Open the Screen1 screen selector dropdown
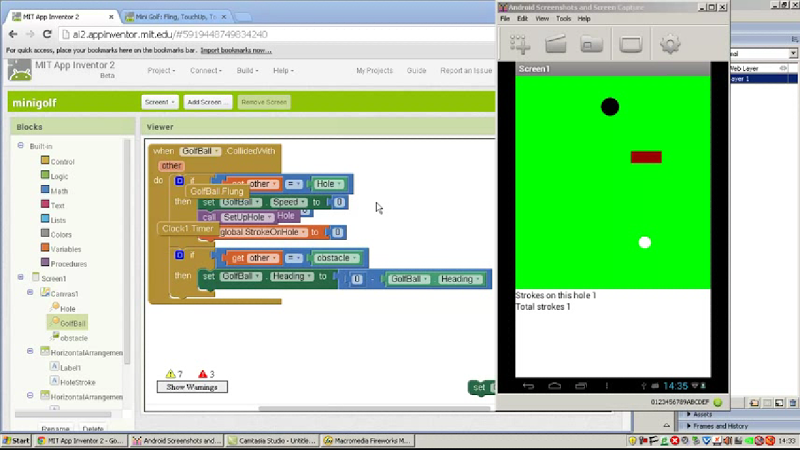The width and height of the screenshot is (800, 450). coord(160,102)
